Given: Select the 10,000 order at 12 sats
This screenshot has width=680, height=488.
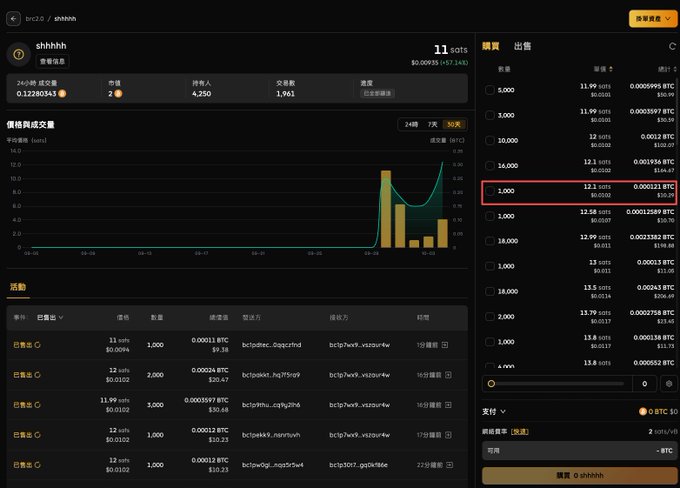Looking at the screenshot, I should (490, 140).
